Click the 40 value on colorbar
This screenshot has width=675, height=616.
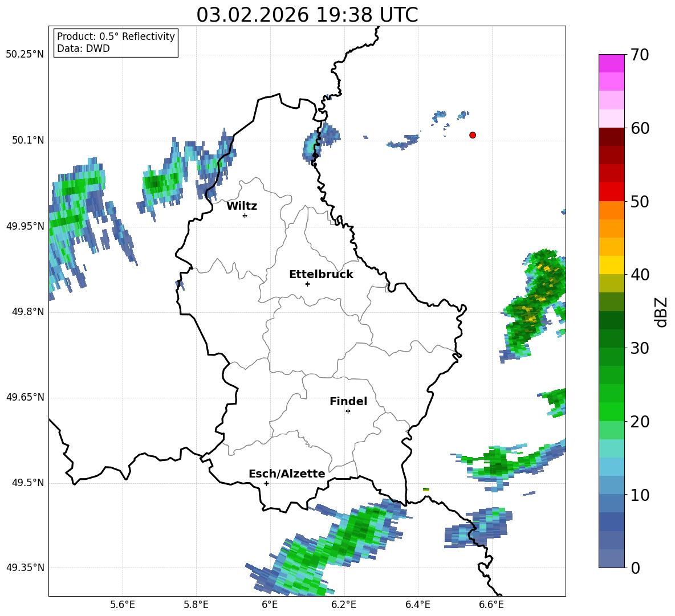point(640,275)
